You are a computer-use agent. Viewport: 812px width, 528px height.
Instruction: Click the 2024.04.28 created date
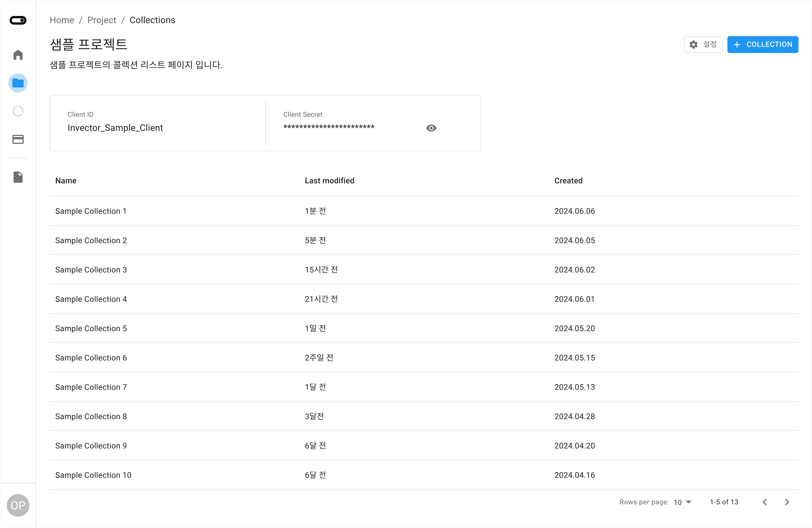[575, 416]
